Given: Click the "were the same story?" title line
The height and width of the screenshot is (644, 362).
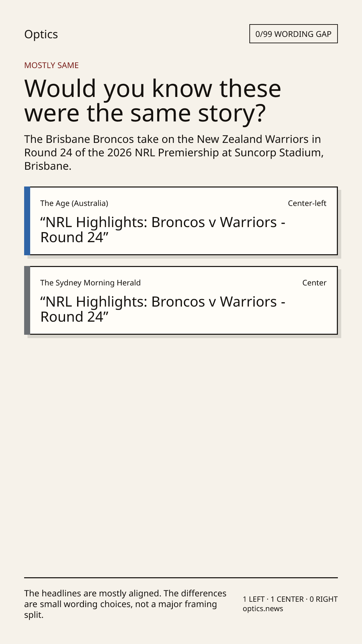Looking at the screenshot, I should click(x=145, y=113).
